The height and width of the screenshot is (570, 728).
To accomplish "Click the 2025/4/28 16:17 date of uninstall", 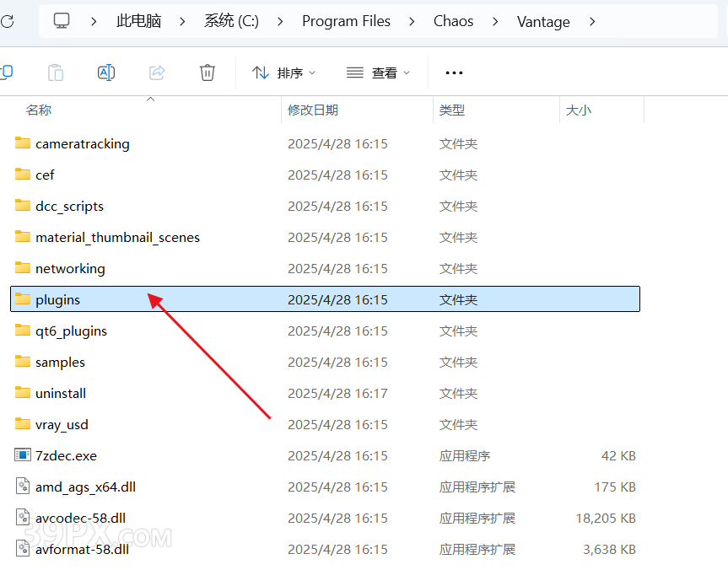I will [337, 394].
